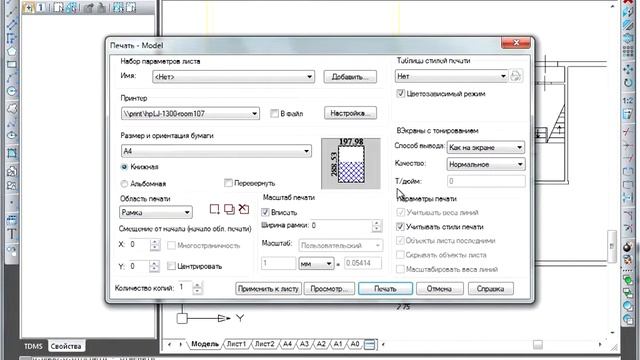Switch to the 'Лист2' tab
640x360 pixels.
point(264,344)
